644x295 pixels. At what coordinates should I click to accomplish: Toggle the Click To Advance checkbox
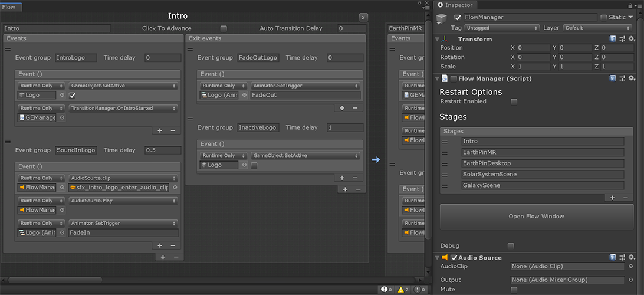coord(224,28)
